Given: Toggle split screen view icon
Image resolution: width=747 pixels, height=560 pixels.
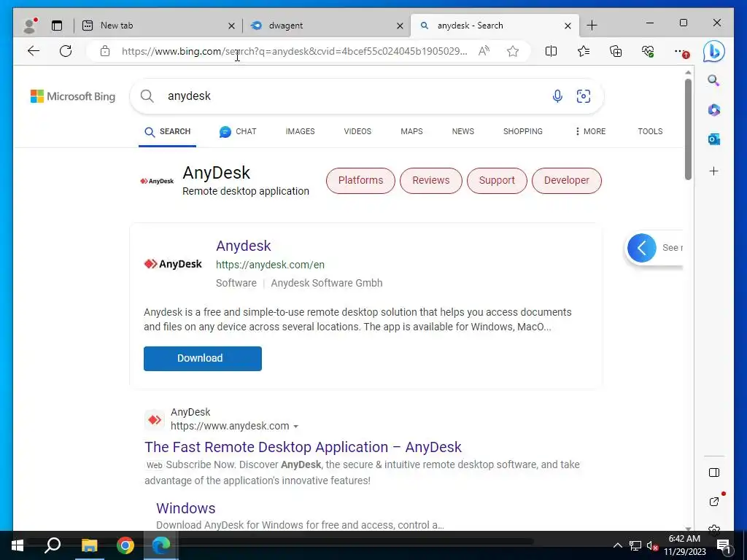Looking at the screenshot, I should point(551,51).
